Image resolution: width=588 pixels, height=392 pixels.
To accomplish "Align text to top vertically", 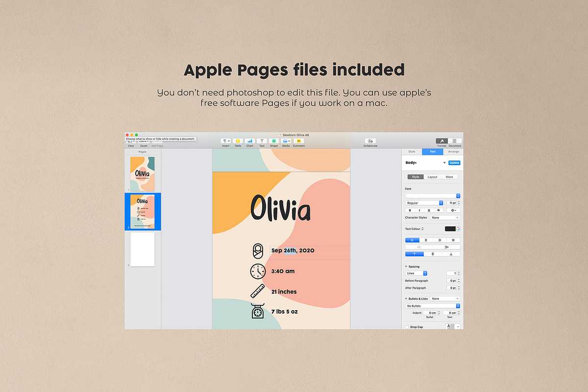I will (x=415, y=254).
